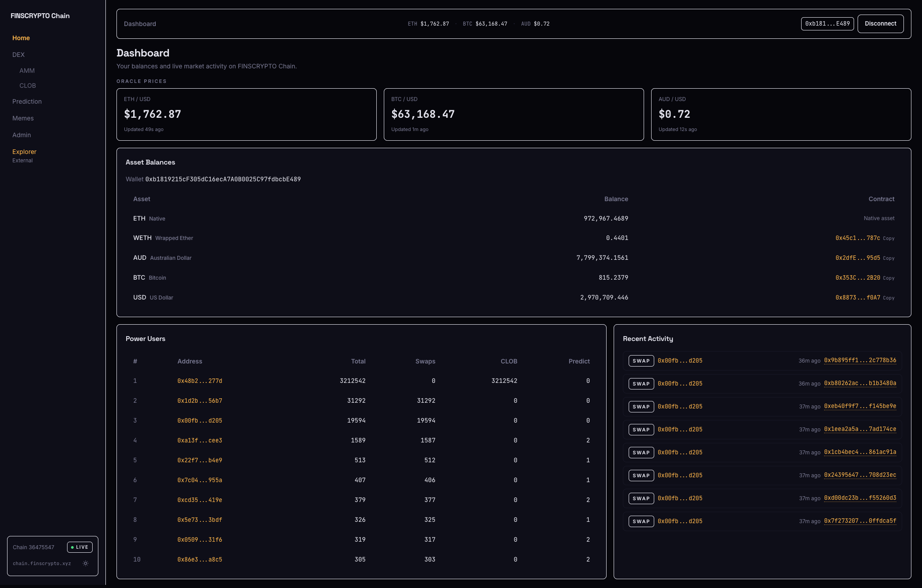This screenshot has width=922, height=588.
Task: Click the LIVE chain status badge
Action: [x=80, y=547]
